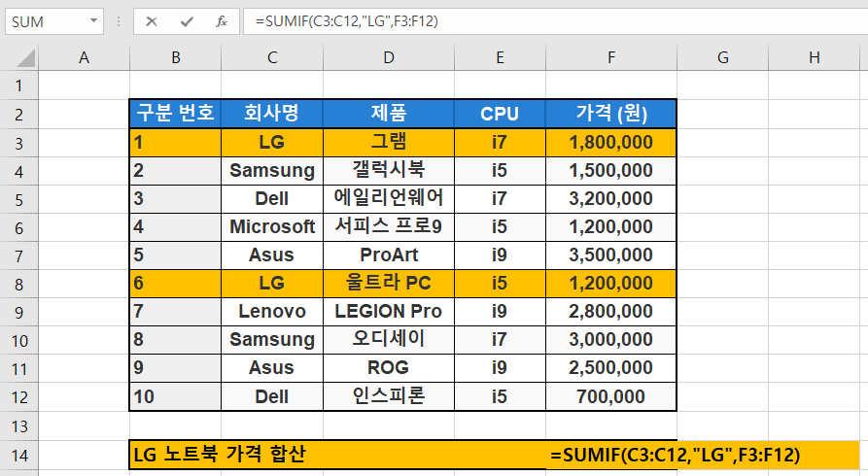This screenshot has height=476, width=868.
Task: Select the 인스피론 product cell
Action: click(389, 396)
